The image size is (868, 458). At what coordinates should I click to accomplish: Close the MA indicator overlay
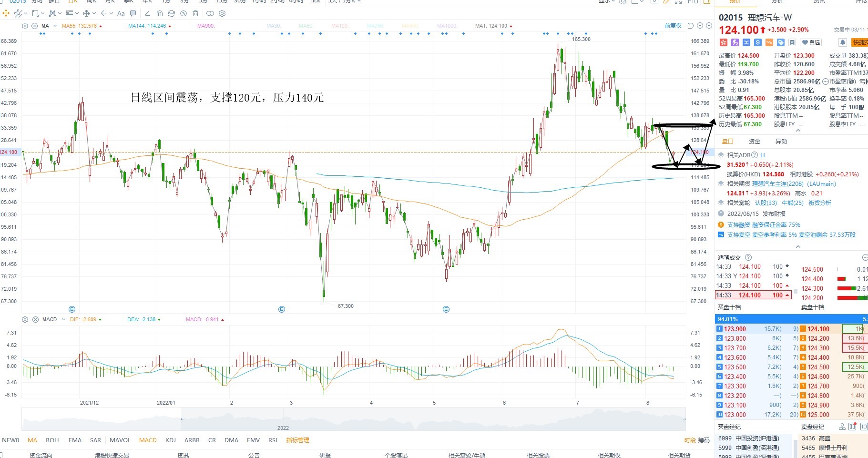coord(34,26)
